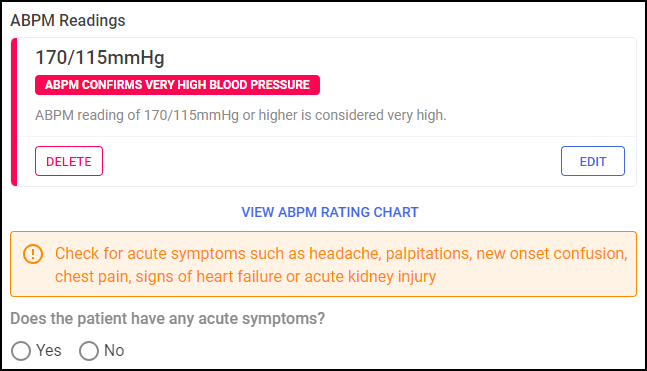Click the 170/115mmHg reading value heading
Viewport: 647px width, 371px height.
[100, 57]
